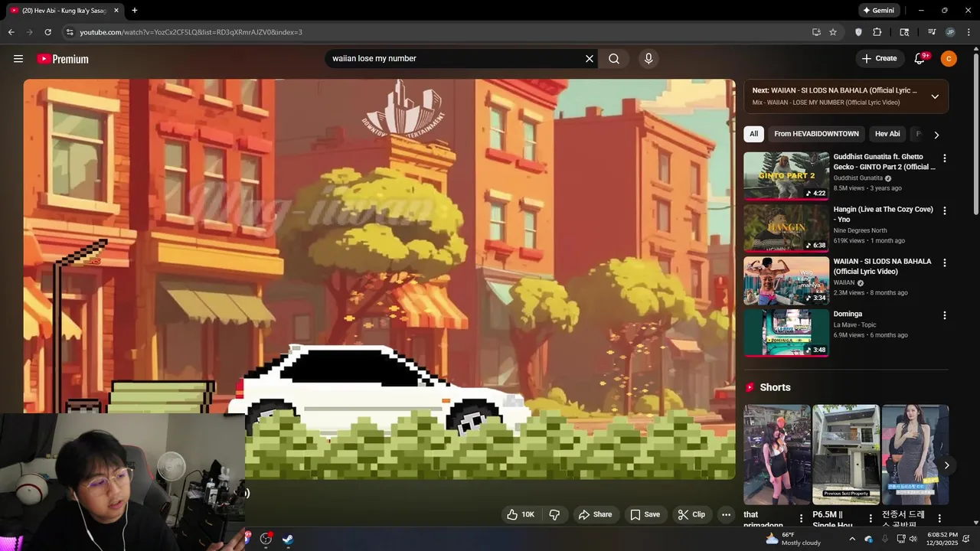
Task: Open the Korean-titled Short thumbnail
Action: coord(915,455)
